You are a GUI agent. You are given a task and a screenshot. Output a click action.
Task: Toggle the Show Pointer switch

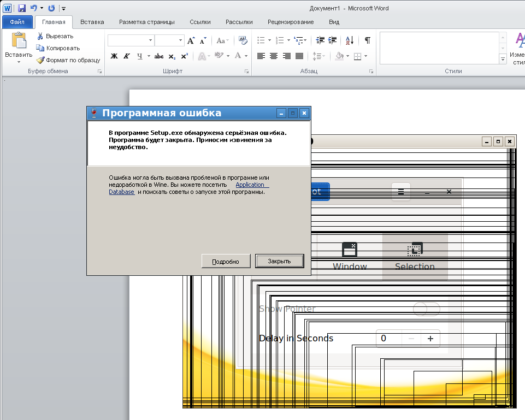point(426,309)
